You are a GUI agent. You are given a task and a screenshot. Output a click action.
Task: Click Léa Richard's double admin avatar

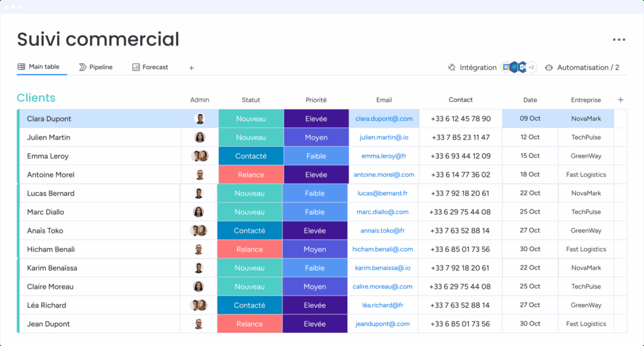(198, 305)
